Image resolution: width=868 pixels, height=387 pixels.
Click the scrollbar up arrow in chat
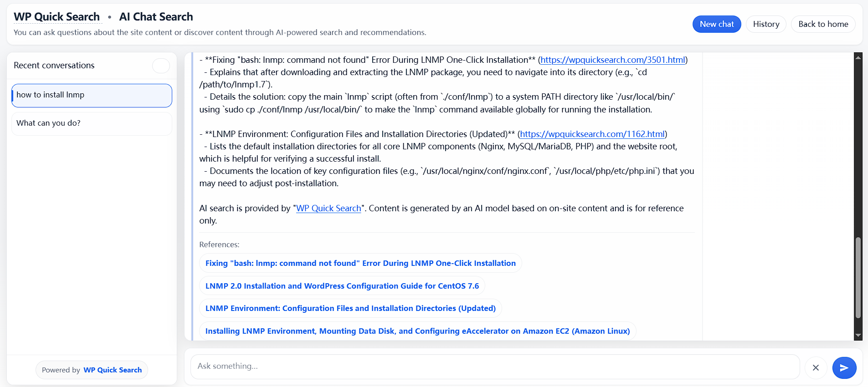click(x=858, y=57)
